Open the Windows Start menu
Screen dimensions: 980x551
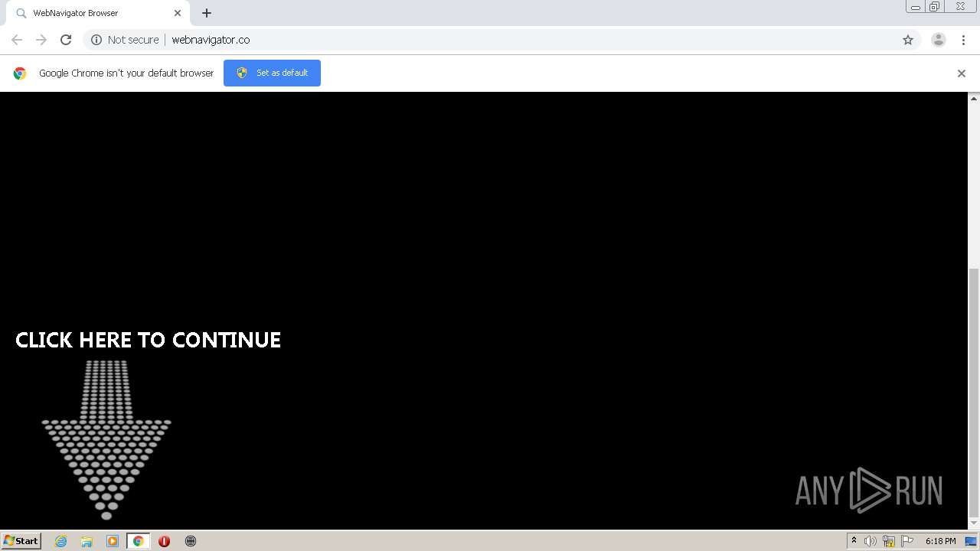[x=21, y=540]
